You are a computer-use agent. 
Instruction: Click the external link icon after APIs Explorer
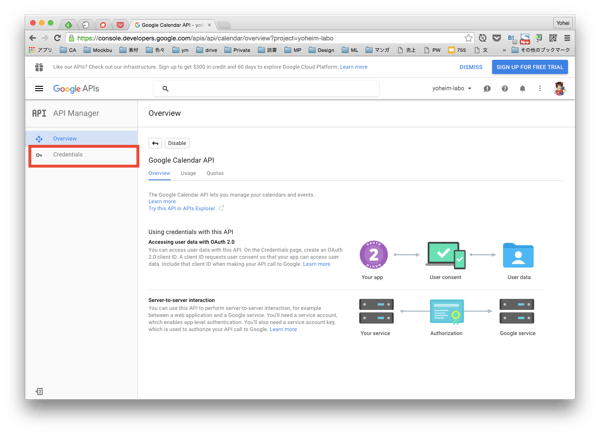(x=221, y=208)
